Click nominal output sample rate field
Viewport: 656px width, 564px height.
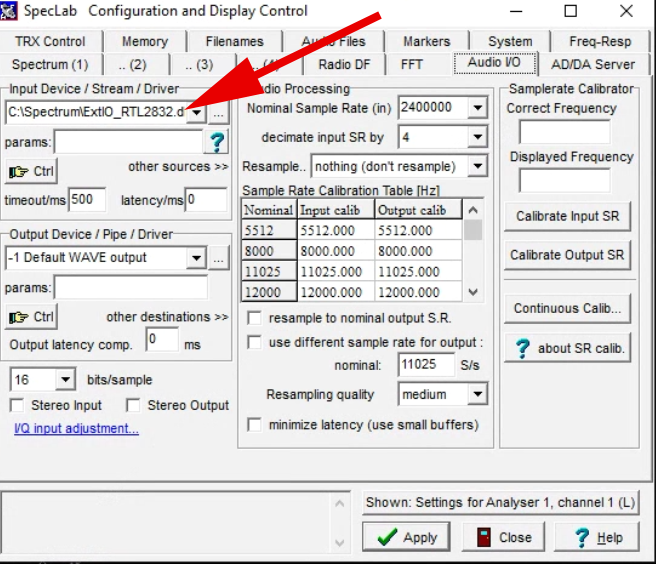(426, 364)
